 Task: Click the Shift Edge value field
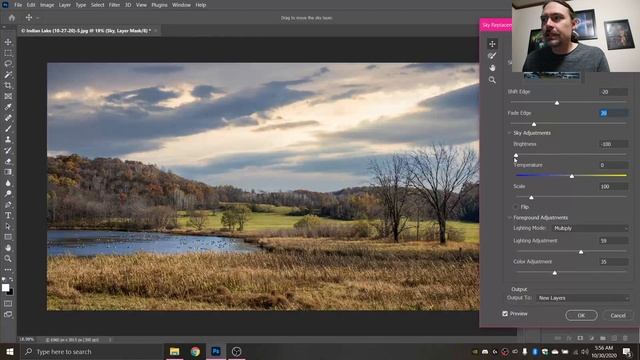[x=613, y=92]
